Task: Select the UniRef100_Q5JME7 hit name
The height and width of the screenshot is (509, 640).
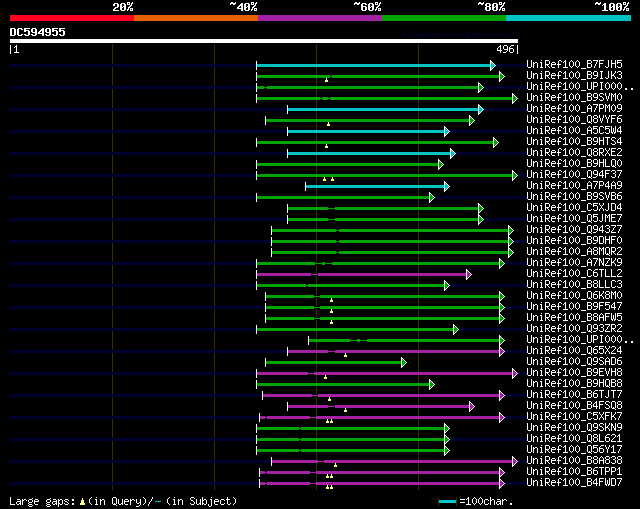Action: point(574,219)
